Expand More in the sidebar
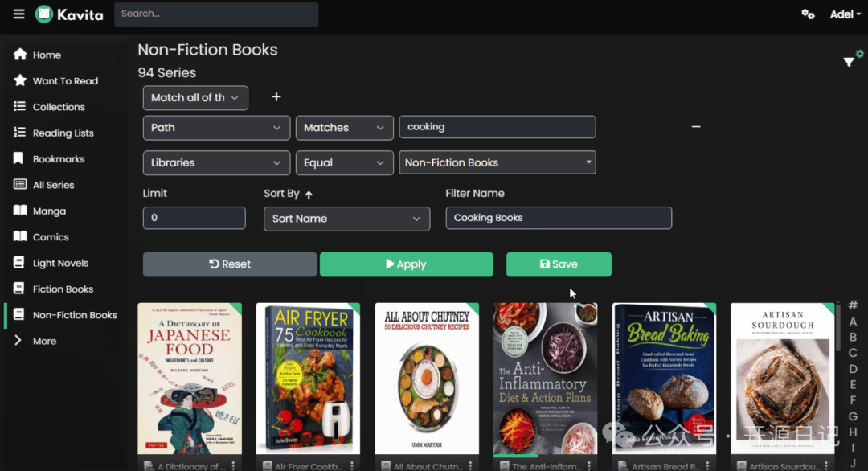 44,341
